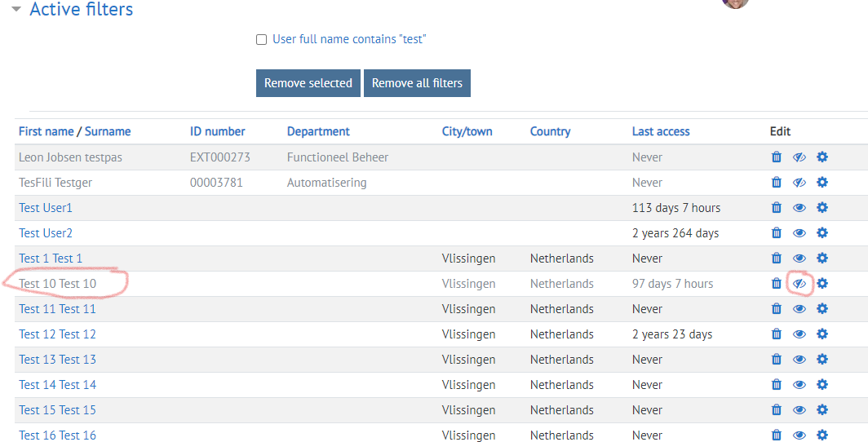
Task: Edit Test 15 Test 15 via gear icon
Action: 822,410
